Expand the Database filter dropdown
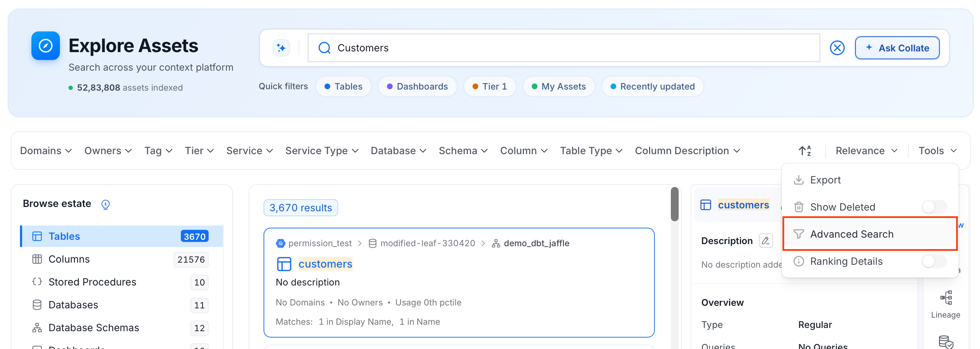Image resolution: width=980 pixels, height=349 pixels. click(x=398, y=151)
